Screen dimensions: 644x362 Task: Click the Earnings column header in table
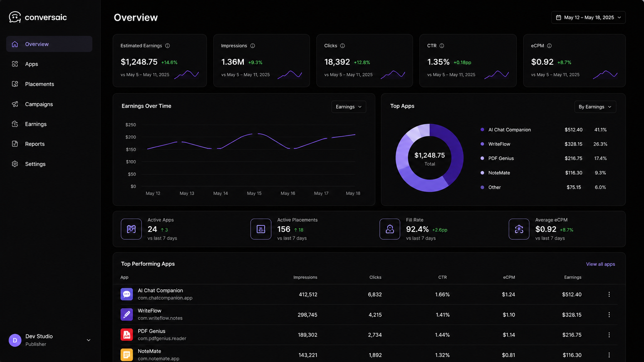point(573,277)
